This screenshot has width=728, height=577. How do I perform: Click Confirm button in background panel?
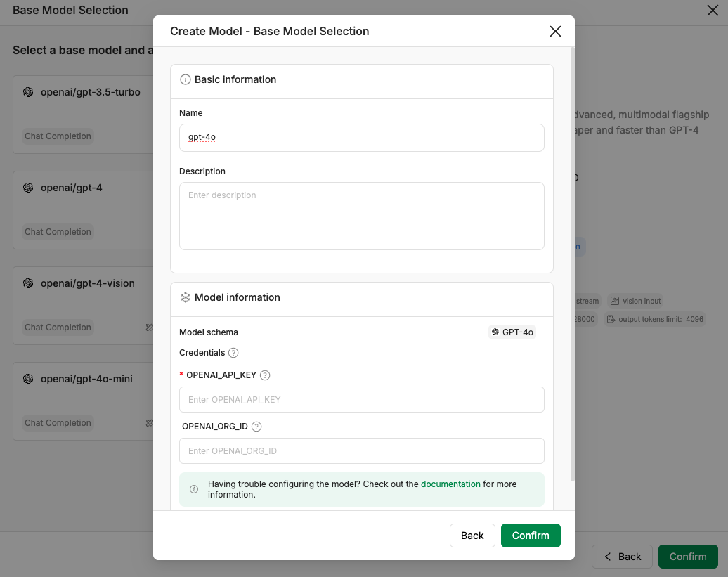(x=688, y=557)
